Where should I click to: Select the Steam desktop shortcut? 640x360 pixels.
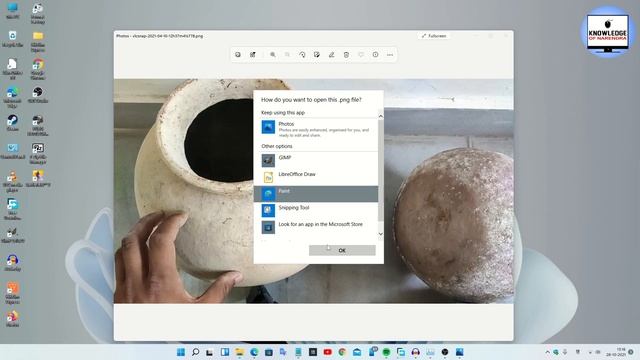[13, 122]
